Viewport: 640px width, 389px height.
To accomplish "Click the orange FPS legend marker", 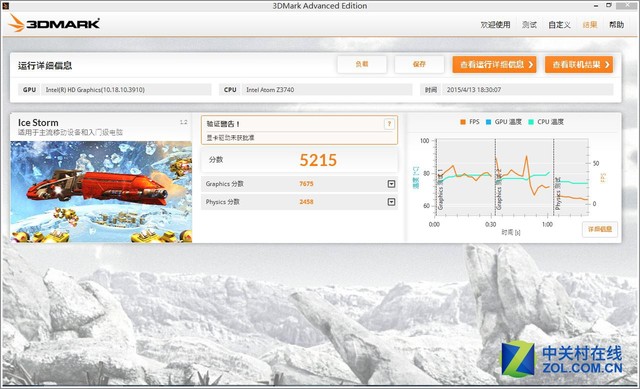I will tap(463, 122).
